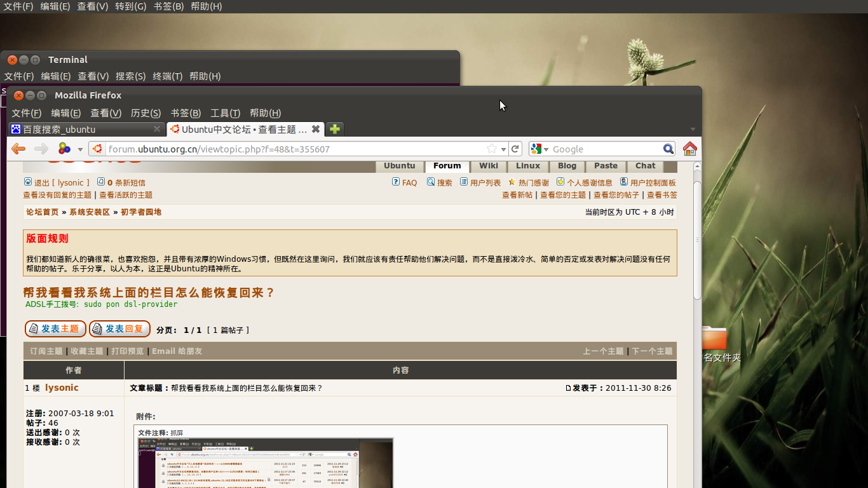This screenshot has height=488, width=868.
Task: Select the Ubuntu中文论坛 tab
Action: tap(245, 129)
